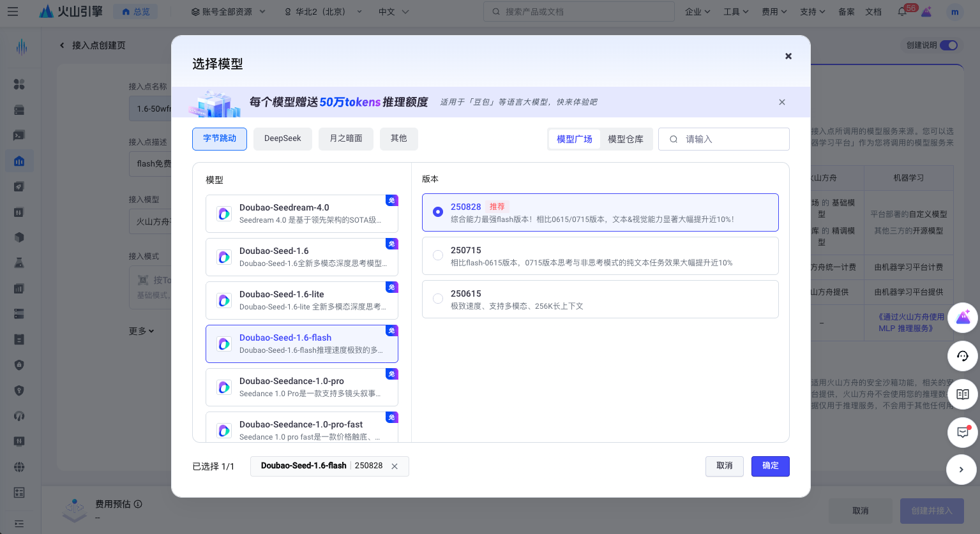Choose the Doubao-Seedance-1.0-pro-fast model
The height and width of the screenshot is (534, 980).
(x=302, y=427)
